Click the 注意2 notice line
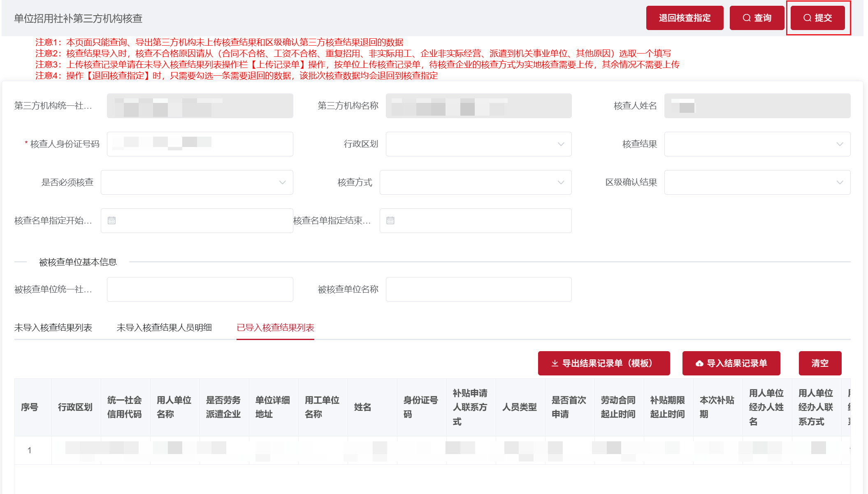Screen dimensions: 868x494 coord(353,54)
